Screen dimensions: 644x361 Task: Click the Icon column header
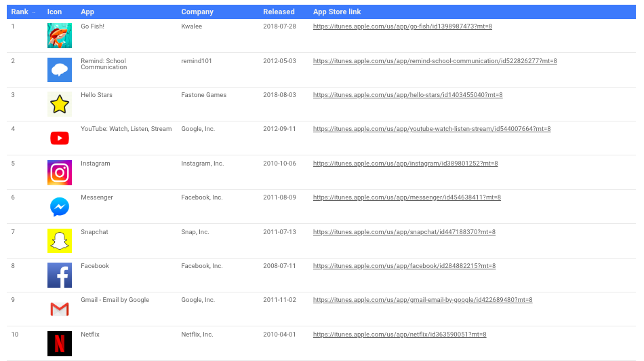pos(55,12)
